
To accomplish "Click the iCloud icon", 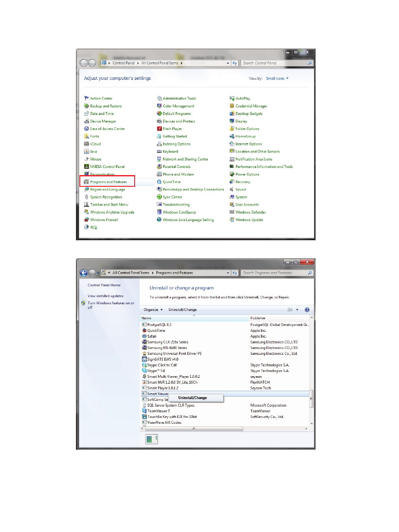I will point(87,144).
